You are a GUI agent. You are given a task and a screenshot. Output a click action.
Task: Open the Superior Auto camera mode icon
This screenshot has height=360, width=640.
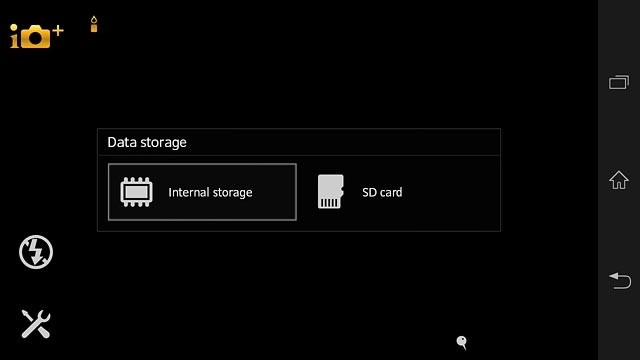click(37, 36)
